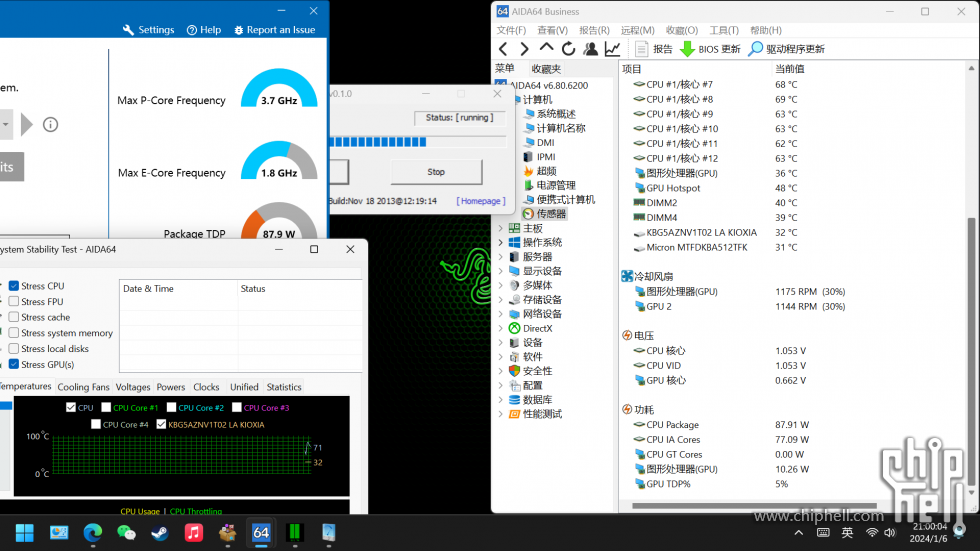Open WeChat from the taskbar
Image resolution: width=980 pixels, height=551 pixels.
[x=126, y=533]
